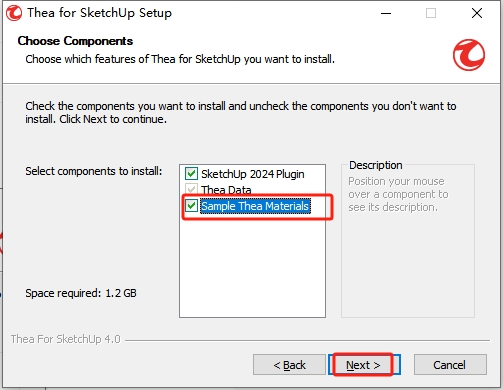Viewport: 503px width, 390px height.
Task: Click the disabled Thea Data checkbox
Action: coord(191,189)
